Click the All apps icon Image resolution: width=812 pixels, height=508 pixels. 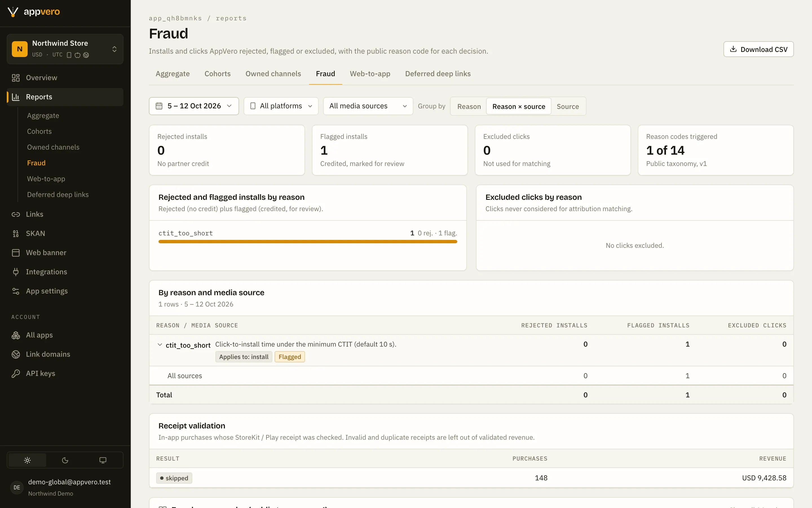pos(16,335)
